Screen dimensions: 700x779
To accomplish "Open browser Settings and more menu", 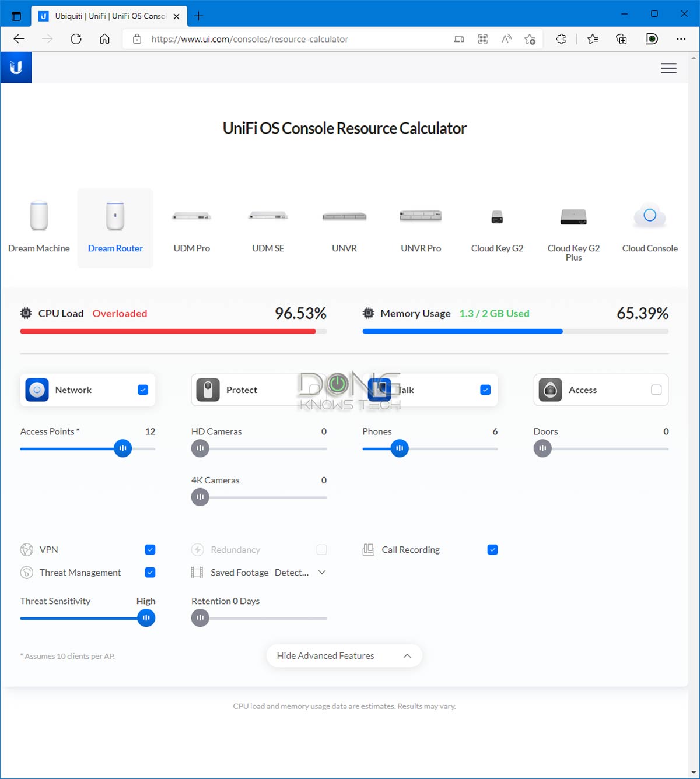I will click(x=681, y=39).
